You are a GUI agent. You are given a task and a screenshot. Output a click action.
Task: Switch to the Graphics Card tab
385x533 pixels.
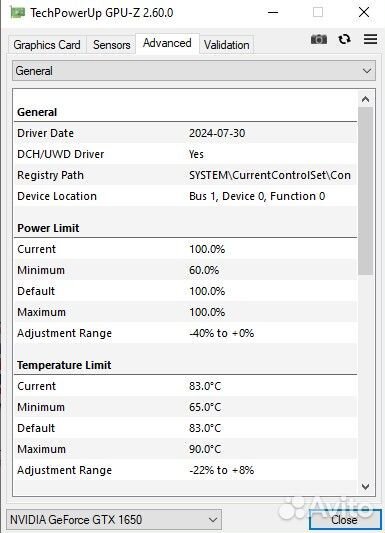(47, 45)
